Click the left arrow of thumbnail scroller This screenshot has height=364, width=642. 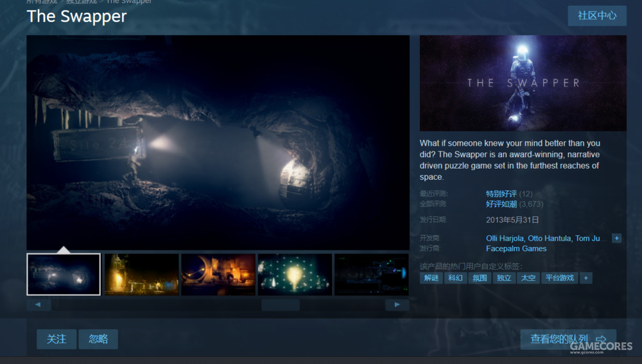(39, 305)
